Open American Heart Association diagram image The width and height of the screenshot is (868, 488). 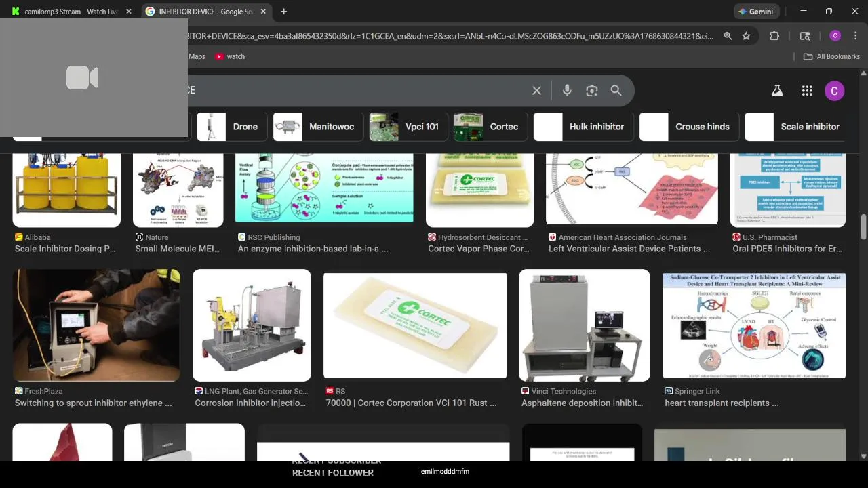[x=632, y=189]
